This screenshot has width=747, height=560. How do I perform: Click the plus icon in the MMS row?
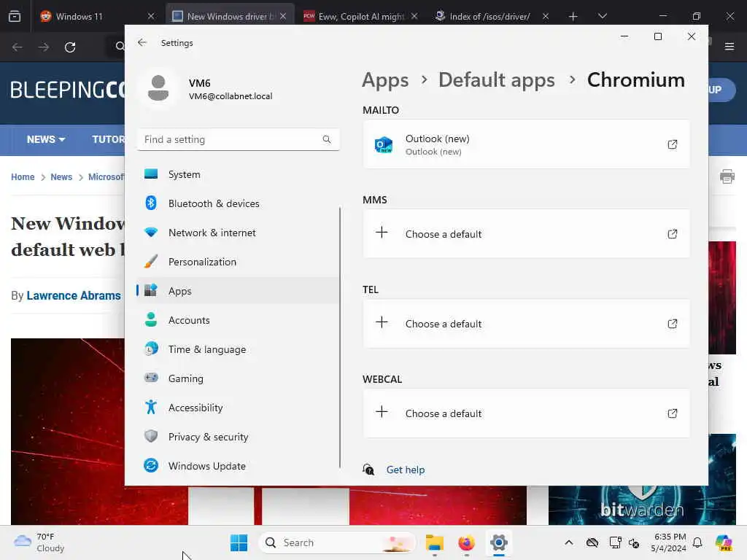click(382, 233)
